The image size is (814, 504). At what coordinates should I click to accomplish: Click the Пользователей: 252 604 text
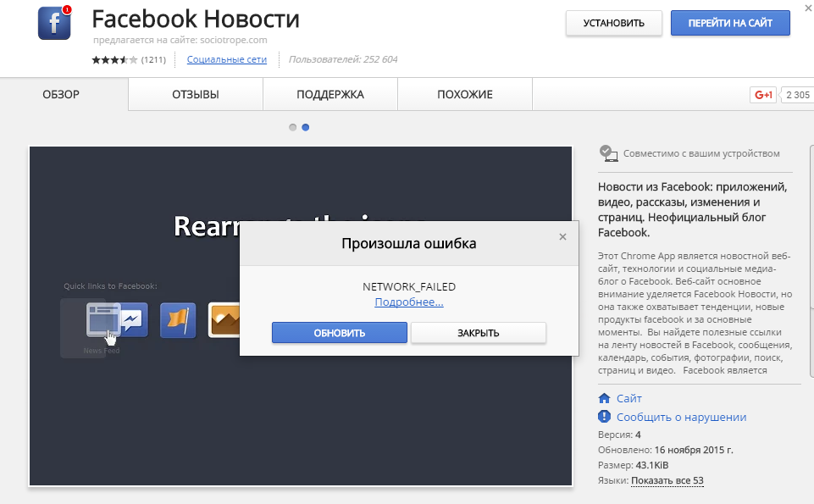[x=343, y=59]
